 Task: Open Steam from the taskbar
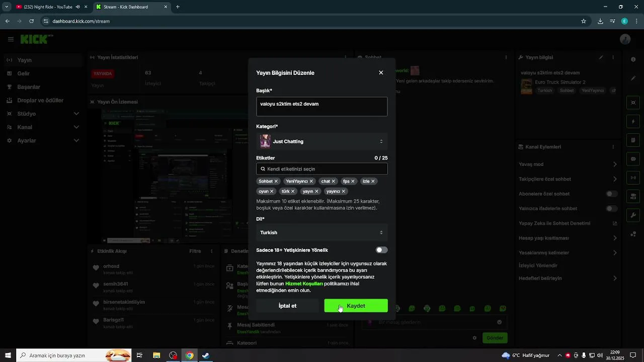click(206, 355)
